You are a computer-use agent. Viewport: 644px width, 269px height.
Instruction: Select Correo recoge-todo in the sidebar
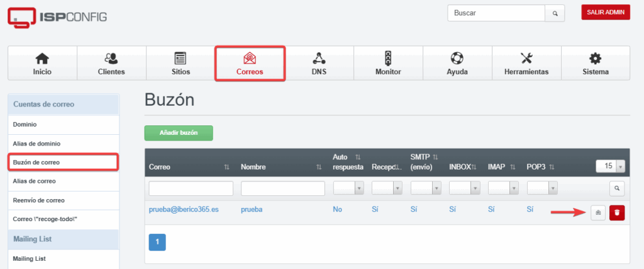point(64,219)
